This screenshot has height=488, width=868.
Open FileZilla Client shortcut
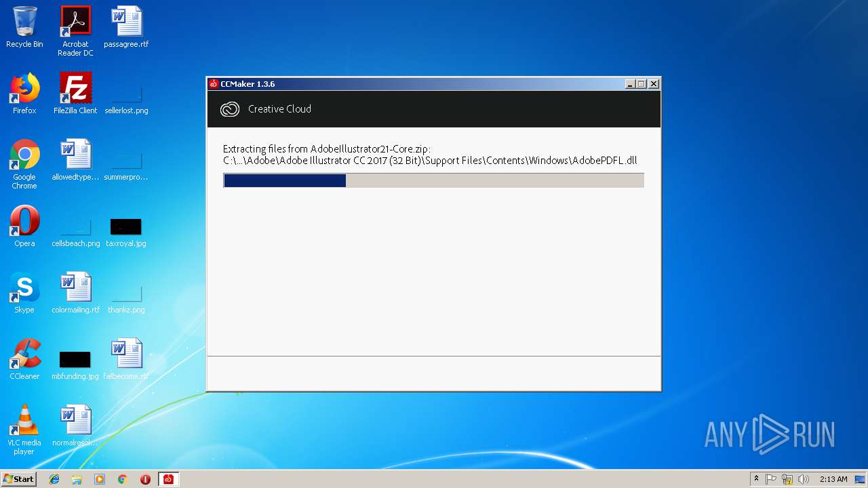pyautogui.click(x=75, y=94)
